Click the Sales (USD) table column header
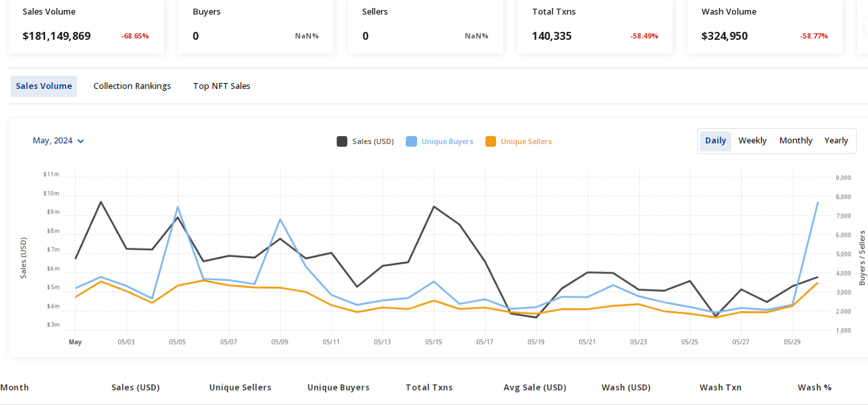This screenshot has height=405, width=868. click(x=135, y=388)
